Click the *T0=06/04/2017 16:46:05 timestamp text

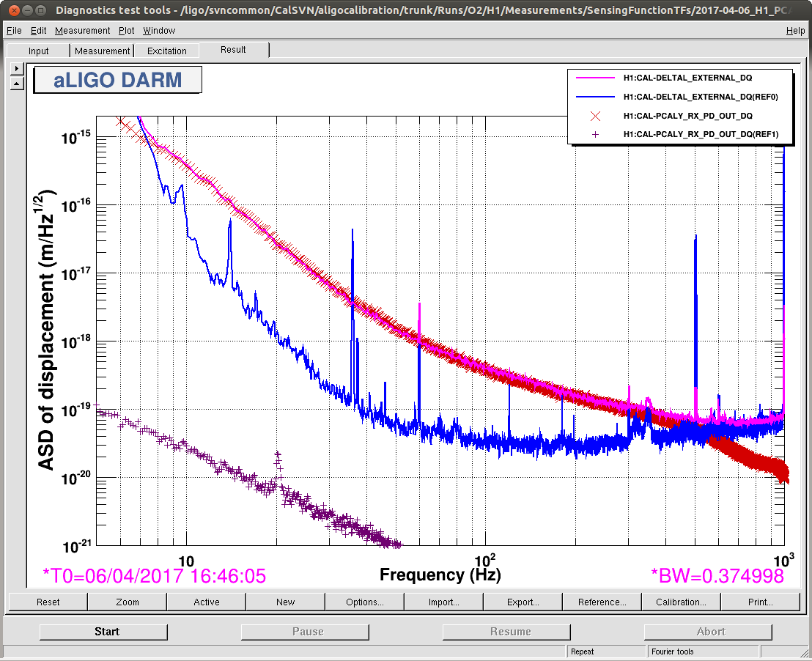tap(155, 576)
